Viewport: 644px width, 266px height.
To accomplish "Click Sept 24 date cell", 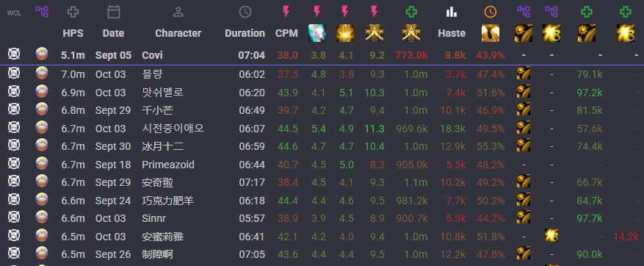I will pos(113,200).
